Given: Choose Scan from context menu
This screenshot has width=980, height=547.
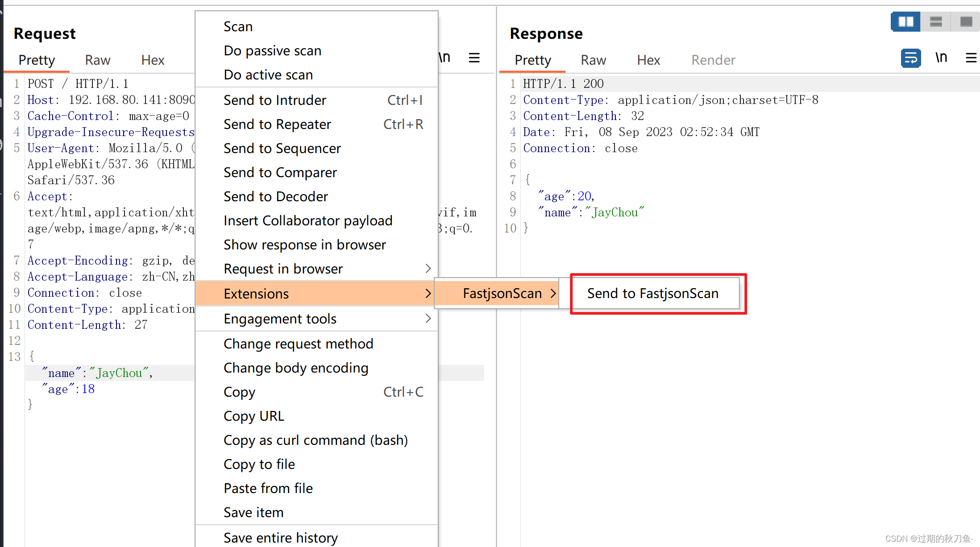Looking at the screenshot, I should [316, 27].
